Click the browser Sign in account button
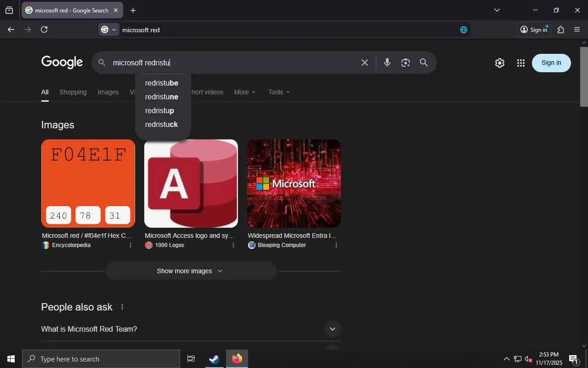Screen dimensions: 588x368 coord(533,29)
